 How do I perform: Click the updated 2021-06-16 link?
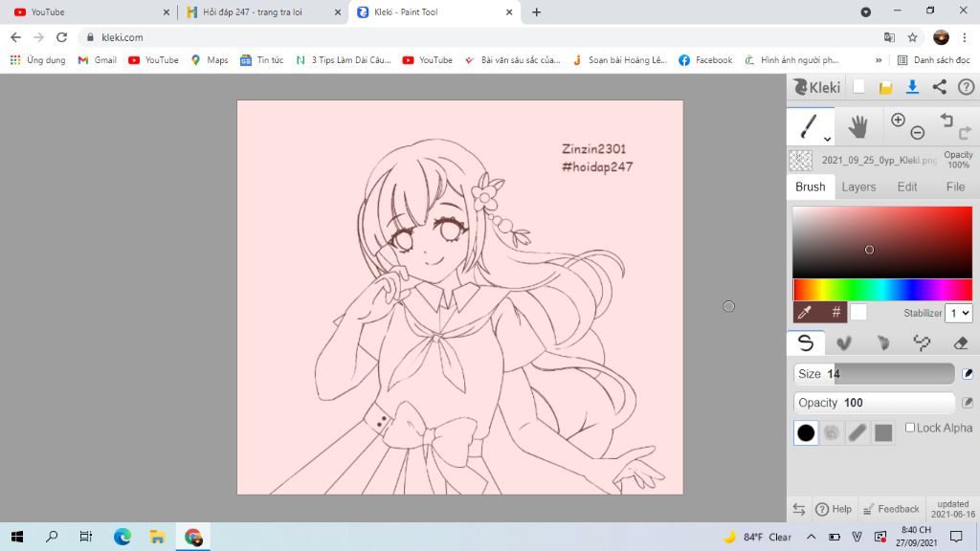click(x=952, y=509)
